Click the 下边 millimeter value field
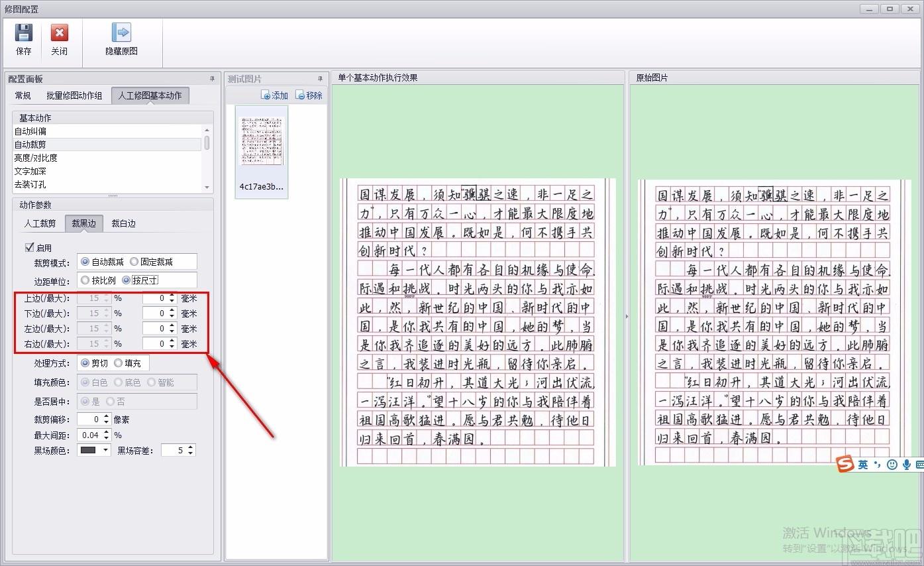 156,313
